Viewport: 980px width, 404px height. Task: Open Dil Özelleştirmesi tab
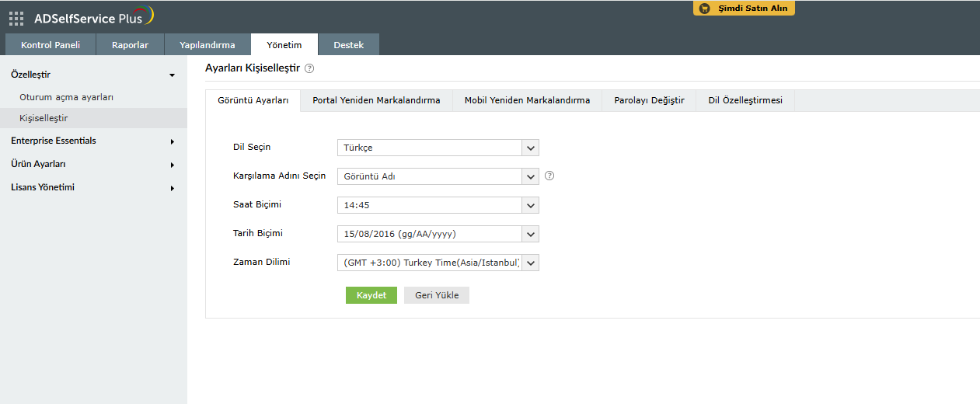(745, 100)
